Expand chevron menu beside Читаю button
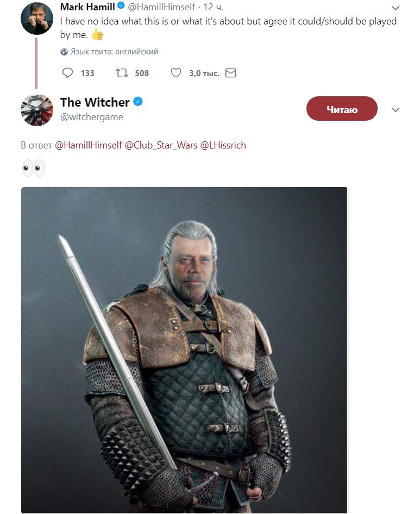This screenshot has height=514, width=420. (396, 110)
